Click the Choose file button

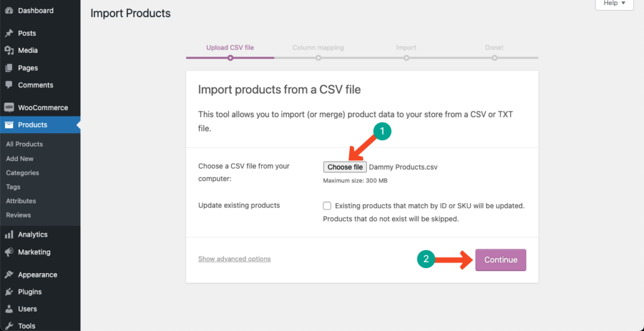pos(345,167)
